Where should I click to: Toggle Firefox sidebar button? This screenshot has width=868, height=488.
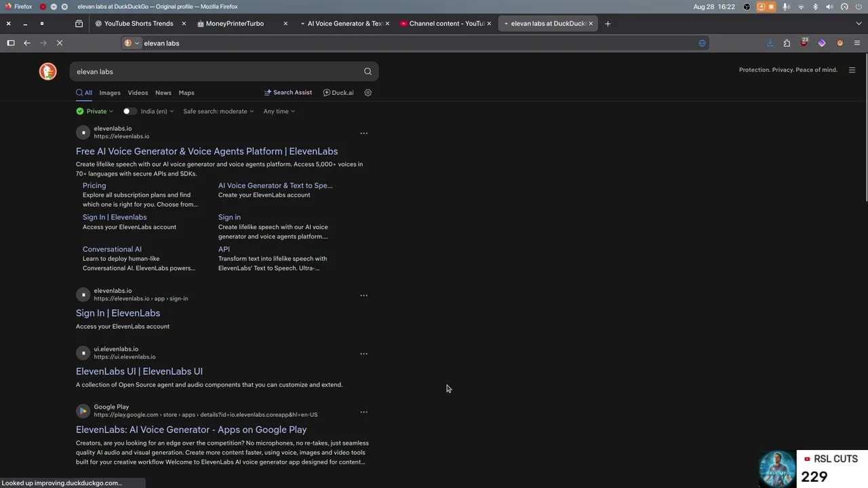pos(11,43)
